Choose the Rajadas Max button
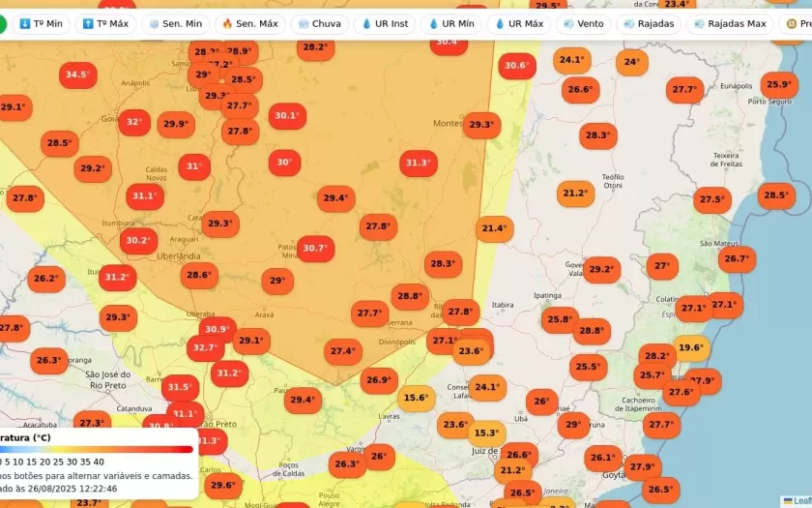Viewport: 812px width, 508px height. pos(729,23)
